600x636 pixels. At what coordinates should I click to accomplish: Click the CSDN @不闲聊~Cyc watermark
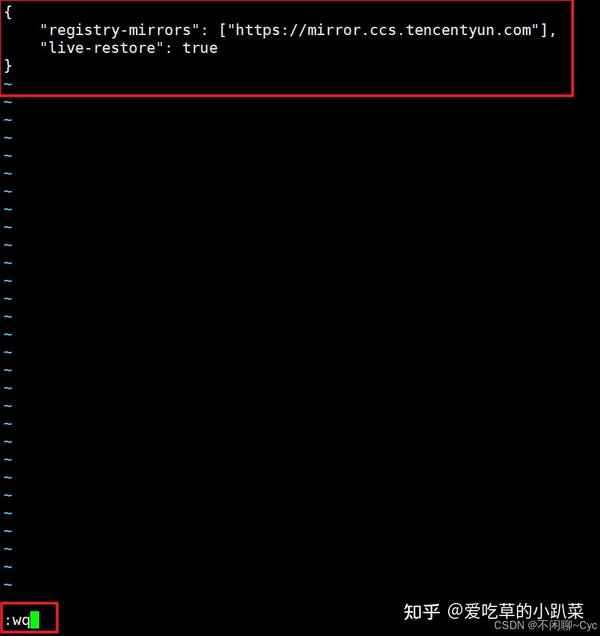coord(546,625)
